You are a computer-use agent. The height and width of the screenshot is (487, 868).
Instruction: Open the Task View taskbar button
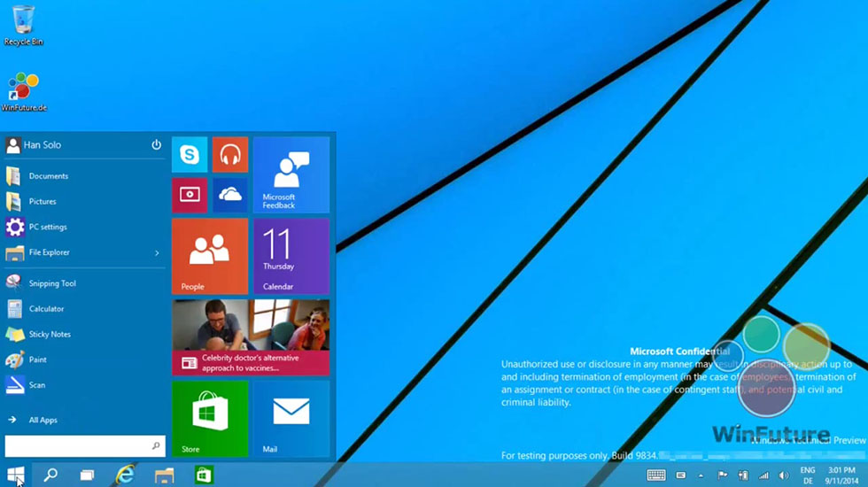click(x=88, y=475)
